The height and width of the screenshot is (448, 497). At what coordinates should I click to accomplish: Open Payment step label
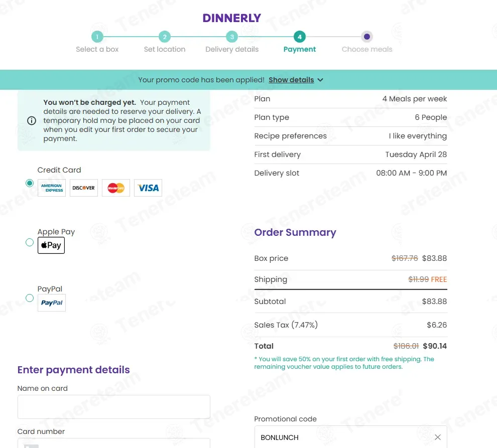coord(300,50)
